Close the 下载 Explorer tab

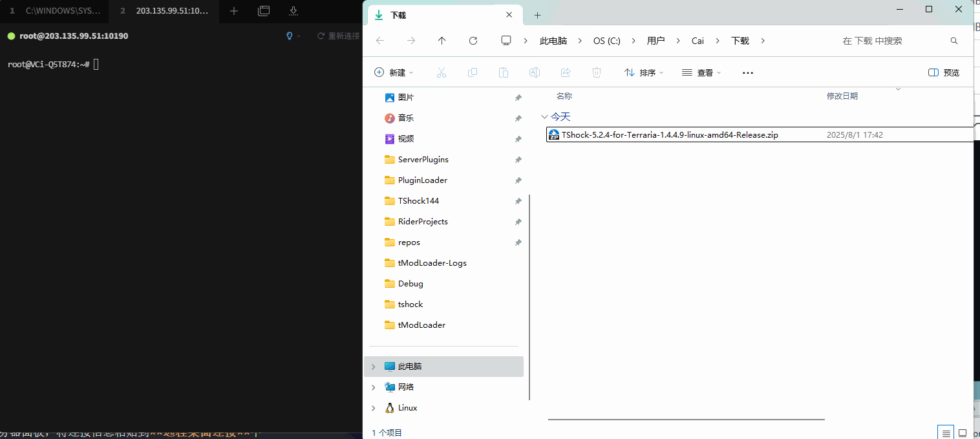click(509, 15)
